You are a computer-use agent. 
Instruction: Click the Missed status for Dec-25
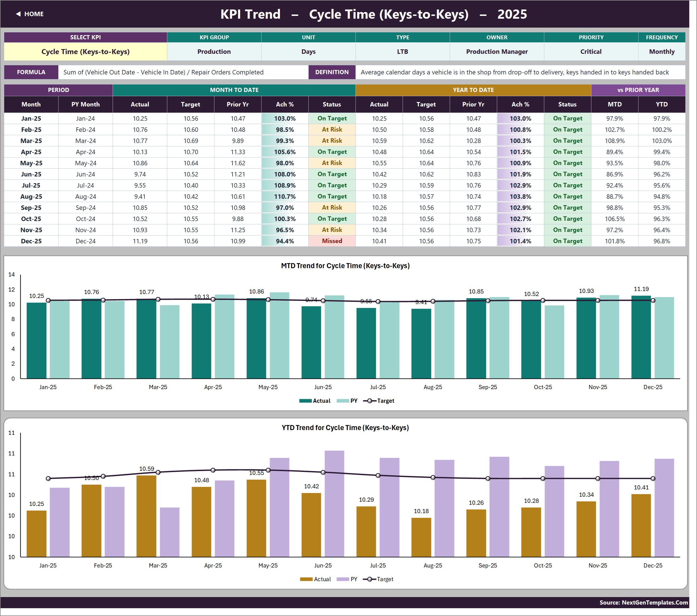click(x=332, y=241)
